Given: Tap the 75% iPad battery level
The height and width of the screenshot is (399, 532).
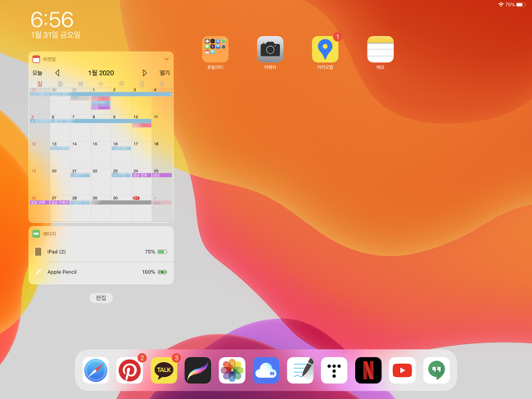Looking at the screenshot, I should tap(150, 252).
